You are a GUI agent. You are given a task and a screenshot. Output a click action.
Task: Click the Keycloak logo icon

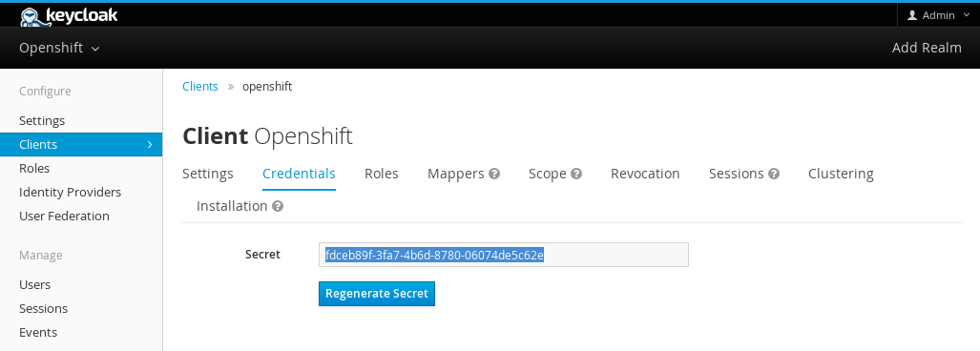pos(31,17)
